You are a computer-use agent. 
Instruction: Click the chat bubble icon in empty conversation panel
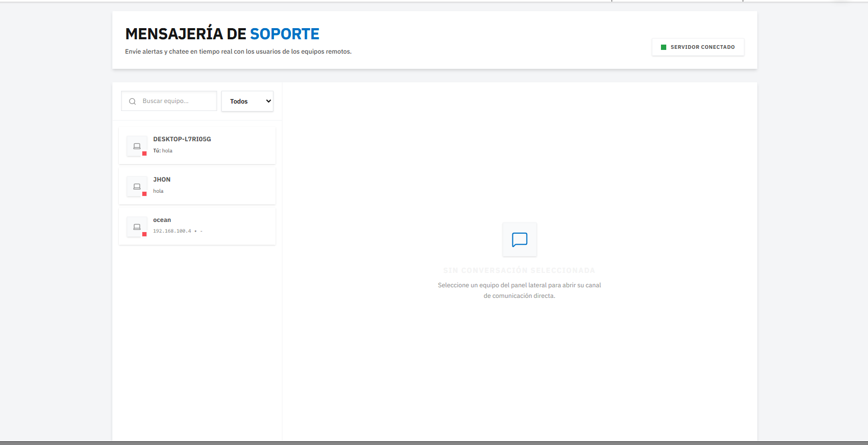tap(520, 239)
